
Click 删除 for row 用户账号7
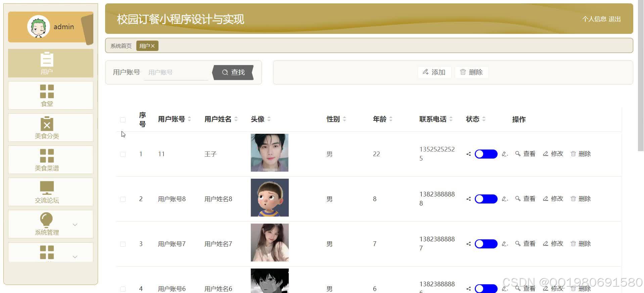tap(581, 244)
